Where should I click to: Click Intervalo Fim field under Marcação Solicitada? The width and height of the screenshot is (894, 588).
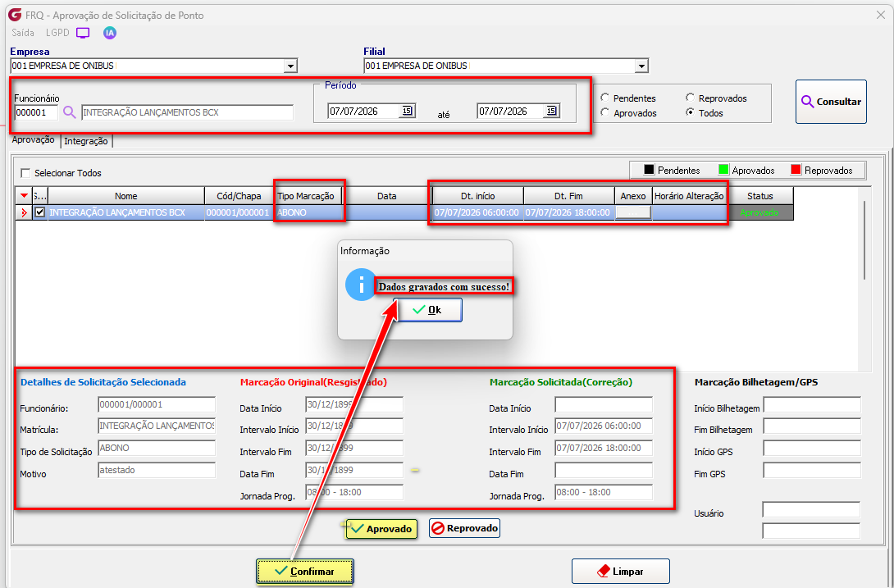pyautogui.click(x=603, y=449)
